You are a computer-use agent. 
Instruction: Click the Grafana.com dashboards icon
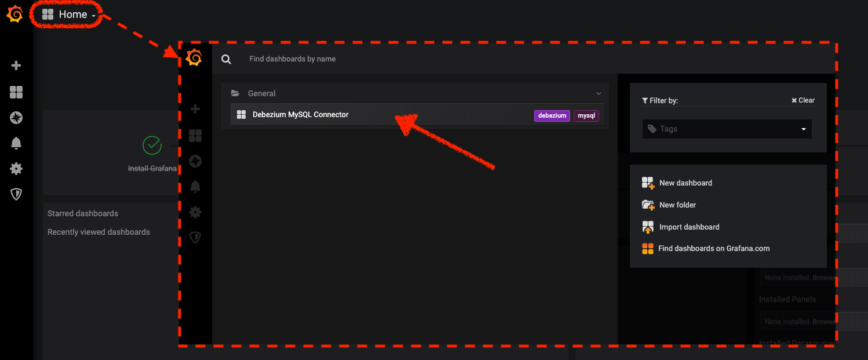tap(648, 249)
